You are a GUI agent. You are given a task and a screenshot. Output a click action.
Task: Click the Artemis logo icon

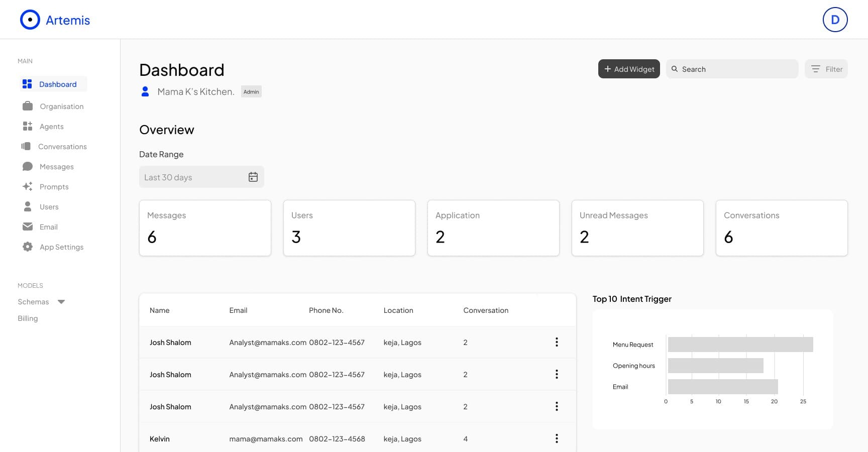30,20
